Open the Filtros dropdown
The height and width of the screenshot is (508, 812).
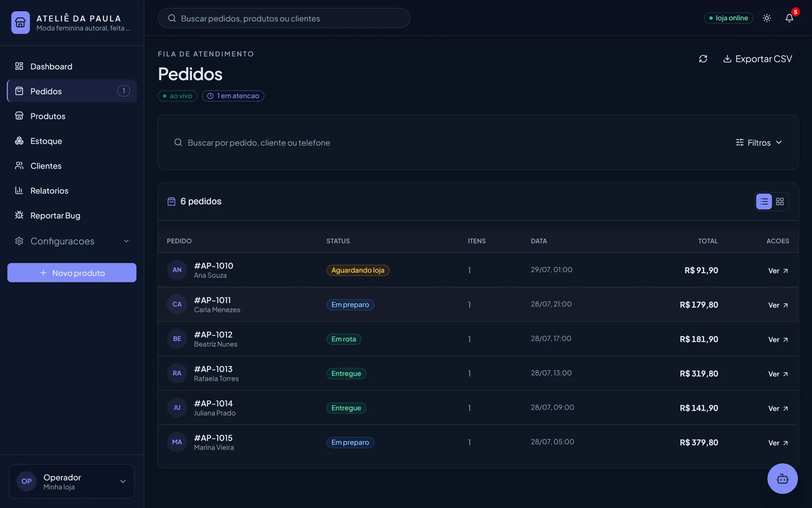[x=759, y=143]
